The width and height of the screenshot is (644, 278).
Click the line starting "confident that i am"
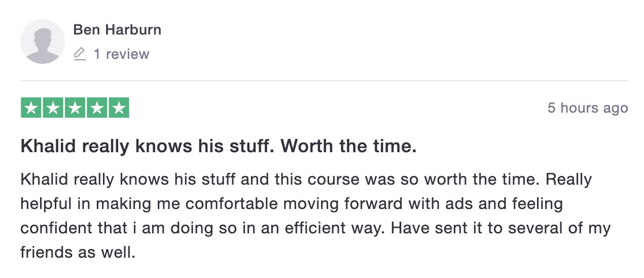[315, 228]
